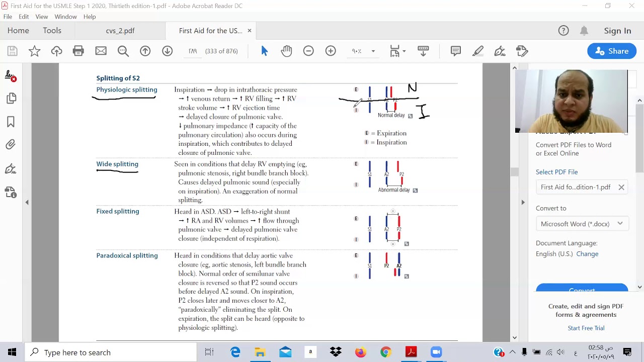The image size is (644, 362).
Task: Print the document with the printer icon
Action: 78,51
